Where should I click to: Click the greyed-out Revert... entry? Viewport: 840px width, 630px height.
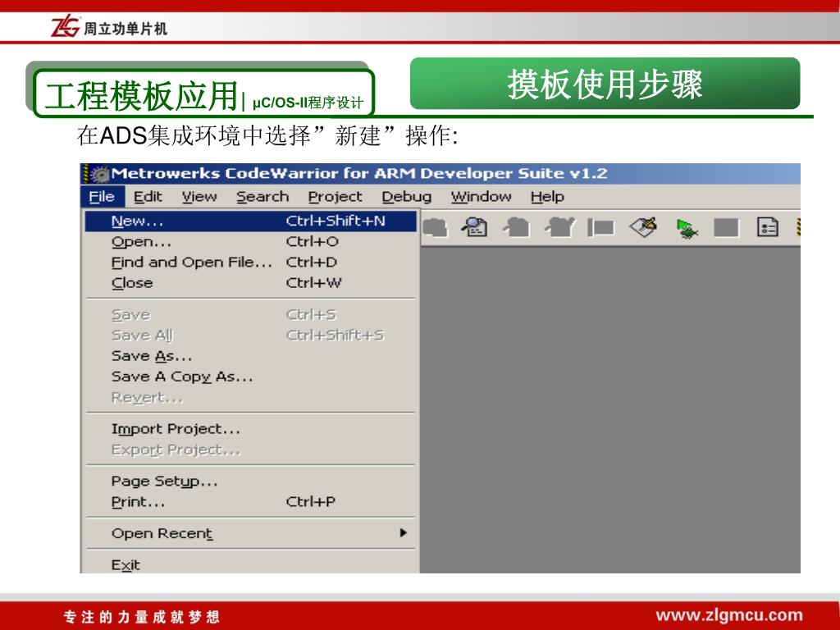pyautogui.click(x=251, y=398)
